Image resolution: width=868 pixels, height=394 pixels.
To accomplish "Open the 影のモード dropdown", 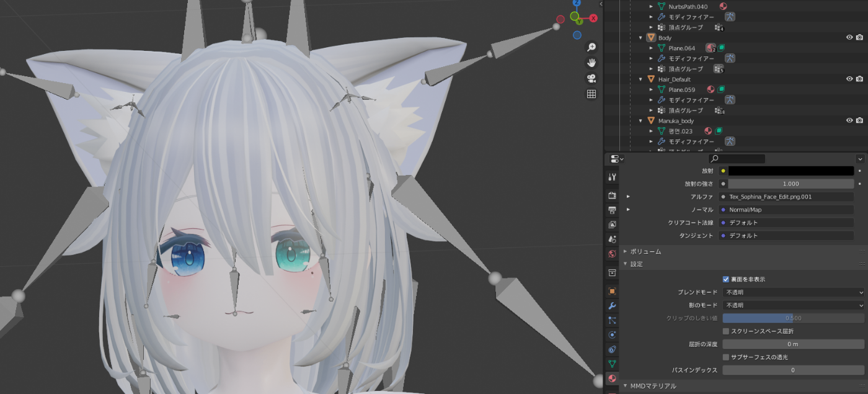I will (793, 305).
